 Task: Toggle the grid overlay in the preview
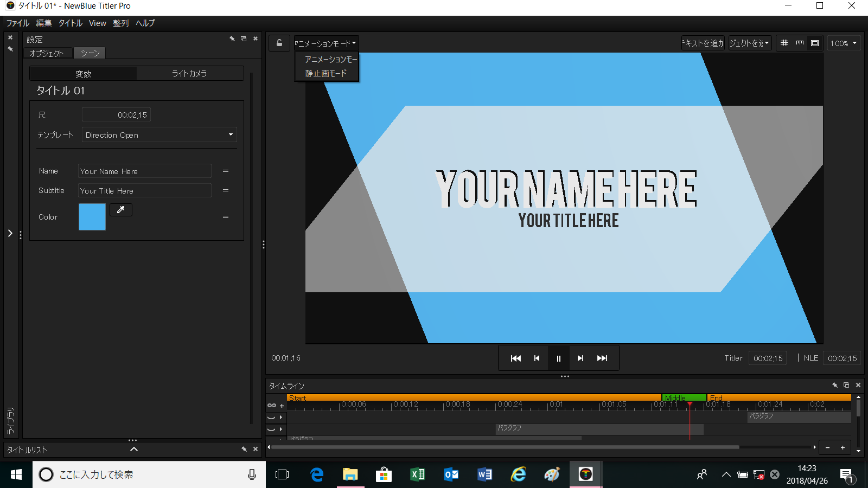point(784,43)
